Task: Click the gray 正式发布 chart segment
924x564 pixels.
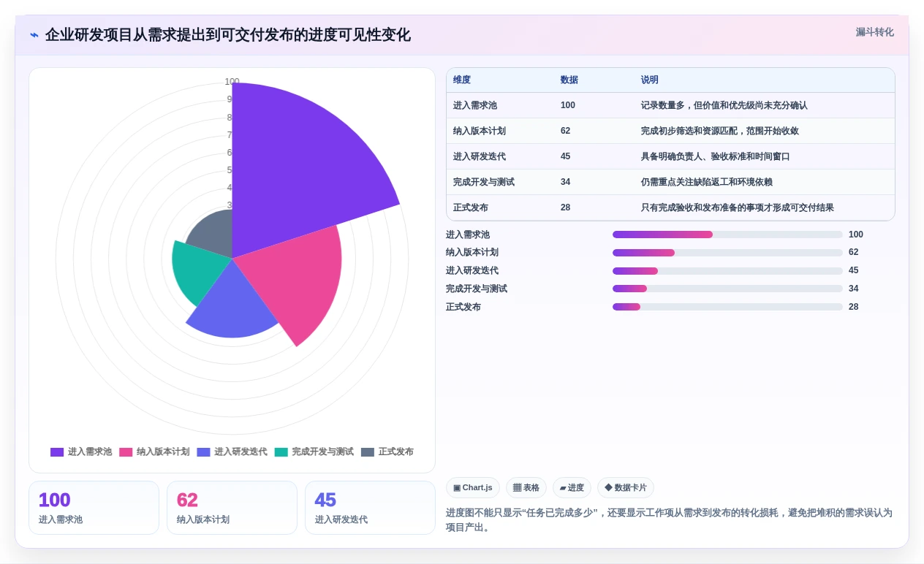Action: coord(213,235)
